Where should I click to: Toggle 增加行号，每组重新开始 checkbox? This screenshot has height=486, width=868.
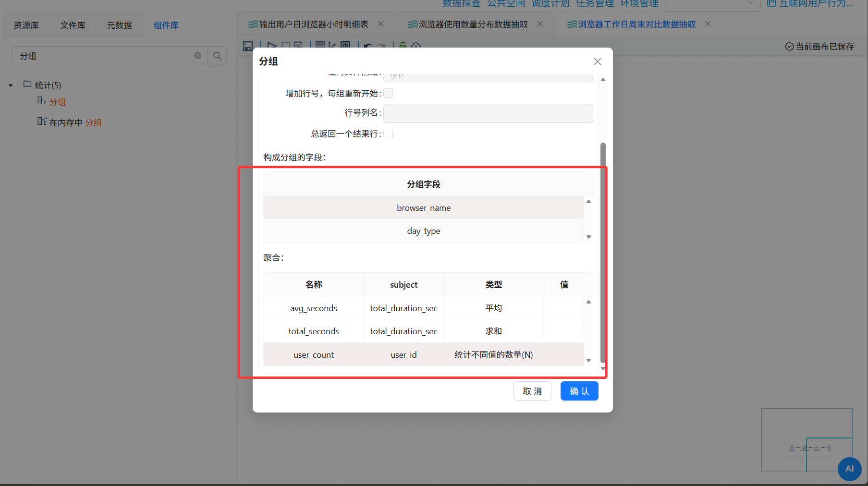tap(388, 93)
